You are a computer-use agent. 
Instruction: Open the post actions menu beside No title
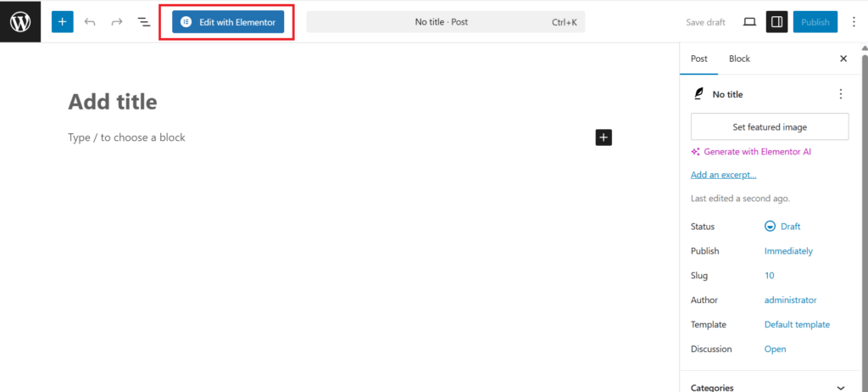(x=841, y=94)
